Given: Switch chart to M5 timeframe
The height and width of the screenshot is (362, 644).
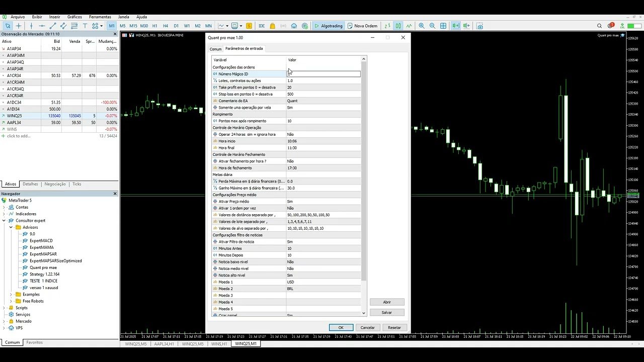Looking at the screenshot, I should (123, 26).
